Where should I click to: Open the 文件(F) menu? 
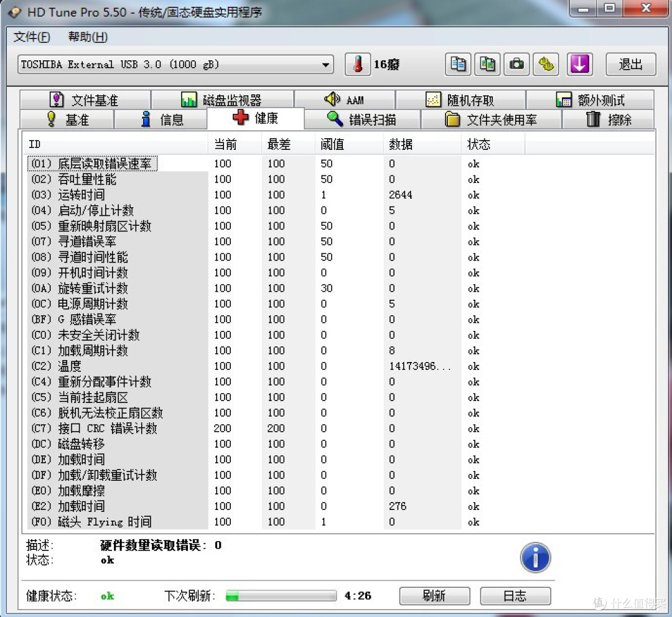coord(32,37)
